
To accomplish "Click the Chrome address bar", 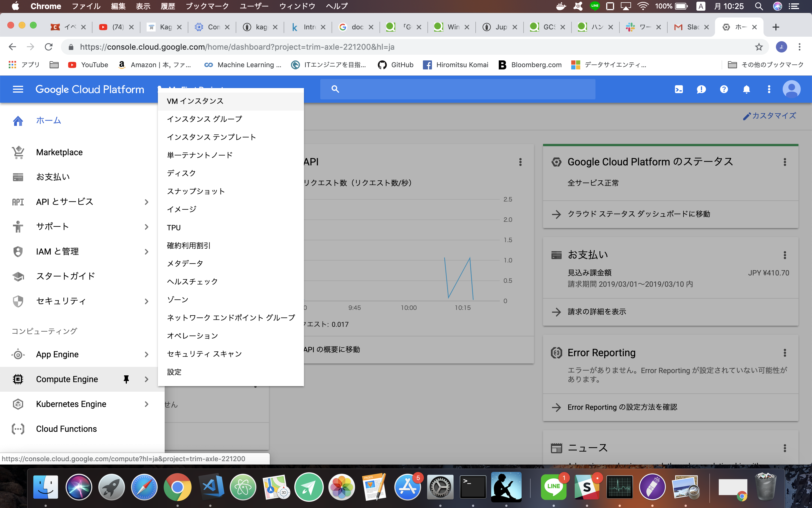I will [x=415, y=47].
